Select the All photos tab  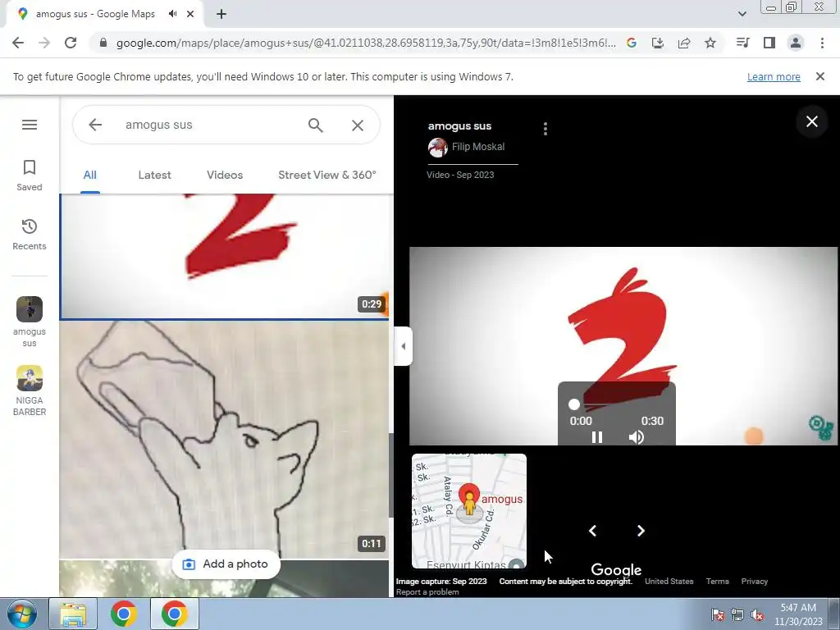[x=90, y=176]
